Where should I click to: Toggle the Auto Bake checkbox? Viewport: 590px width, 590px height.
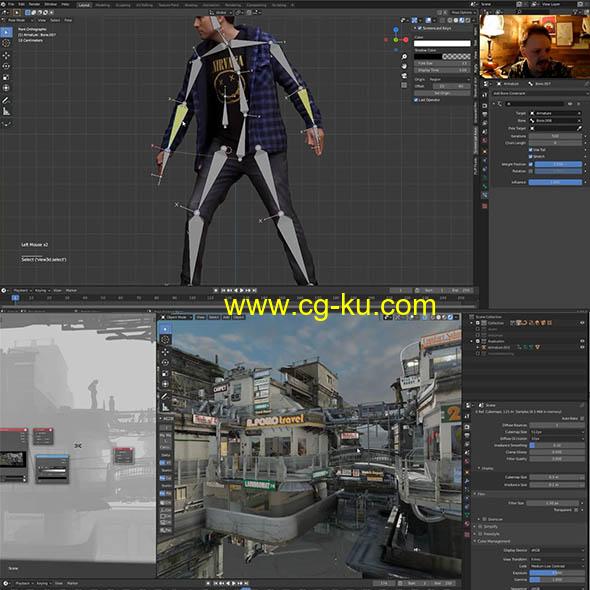pyautogui.click(x=582, y=418)
